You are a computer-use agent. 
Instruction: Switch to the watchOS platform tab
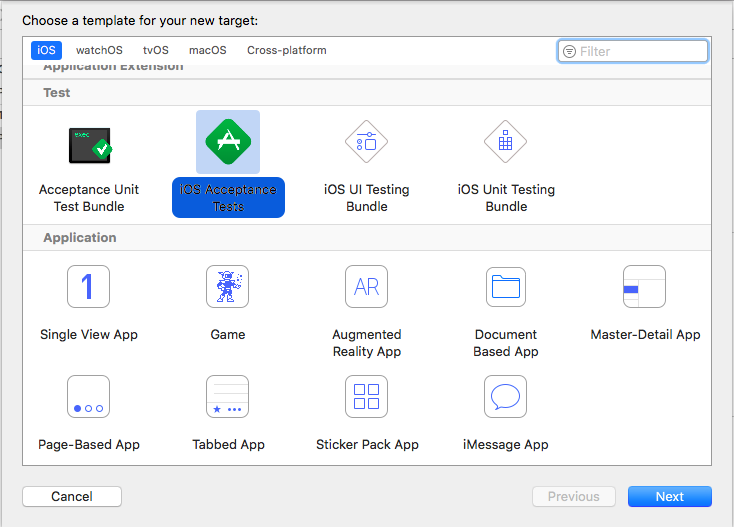99,50
